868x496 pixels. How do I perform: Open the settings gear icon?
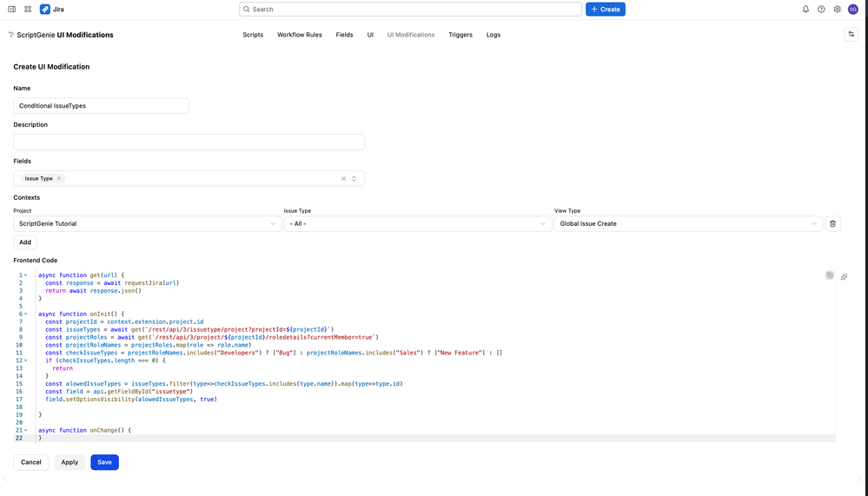(837, 10)
